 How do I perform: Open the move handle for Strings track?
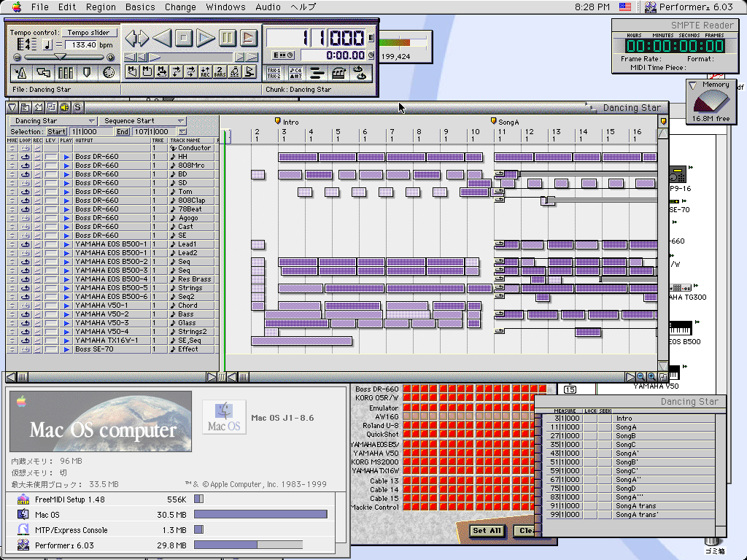[x=12, y=288]
